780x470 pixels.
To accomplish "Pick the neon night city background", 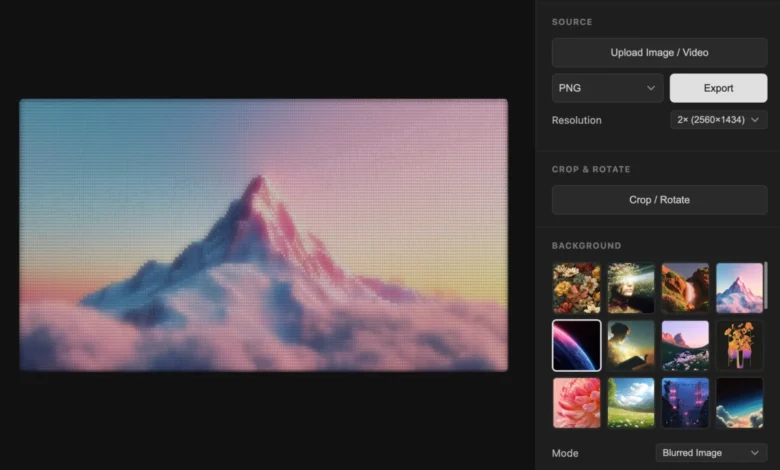I will pos(685,402).
